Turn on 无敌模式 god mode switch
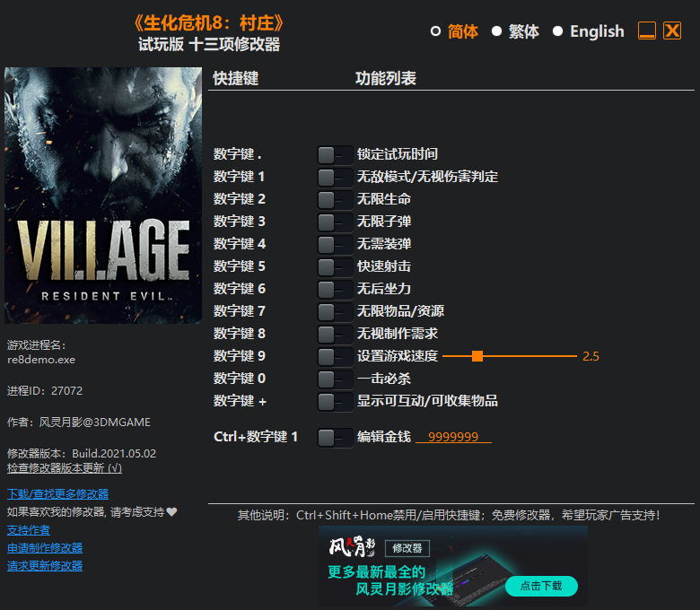This screenshot has height=610, width=700. (x=335, y=177)
